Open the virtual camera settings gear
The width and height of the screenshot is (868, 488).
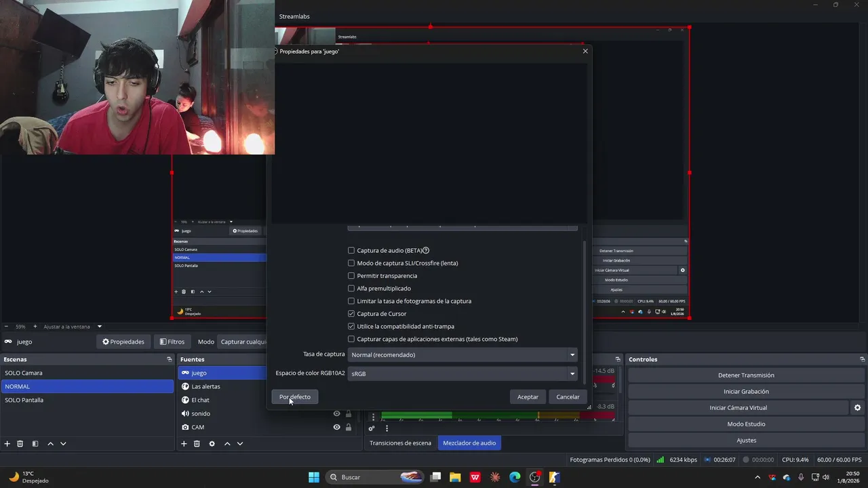point(857,408)
